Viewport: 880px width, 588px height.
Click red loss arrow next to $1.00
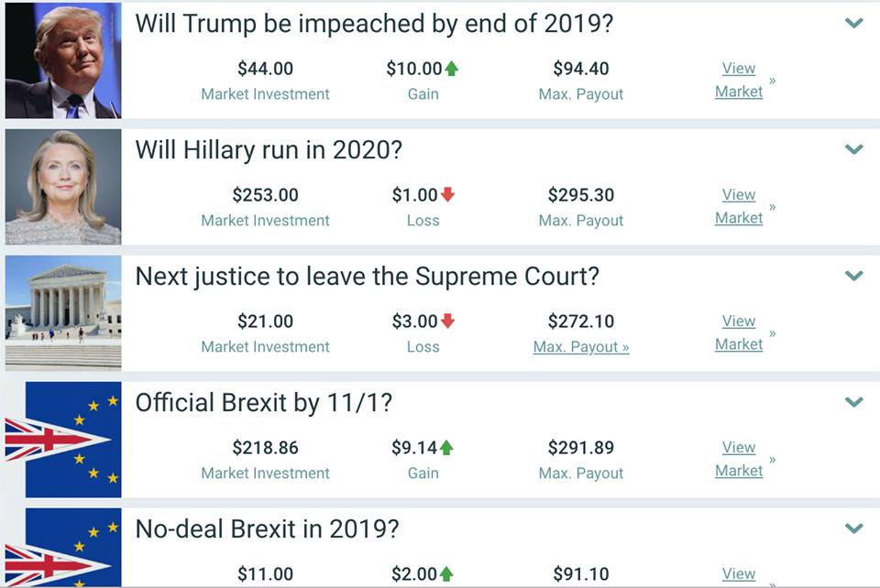[x=447, y=194]
